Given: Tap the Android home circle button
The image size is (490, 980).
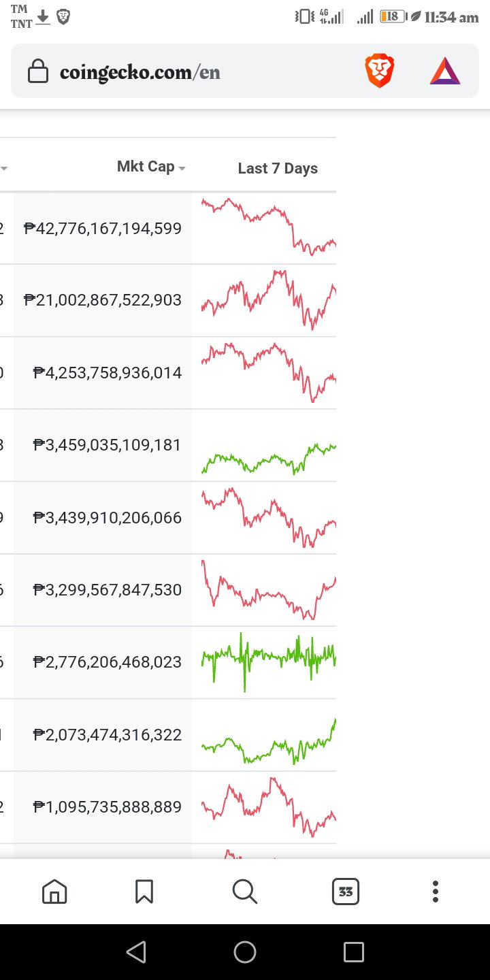Looking at the screenshot, I should point(245,951).
